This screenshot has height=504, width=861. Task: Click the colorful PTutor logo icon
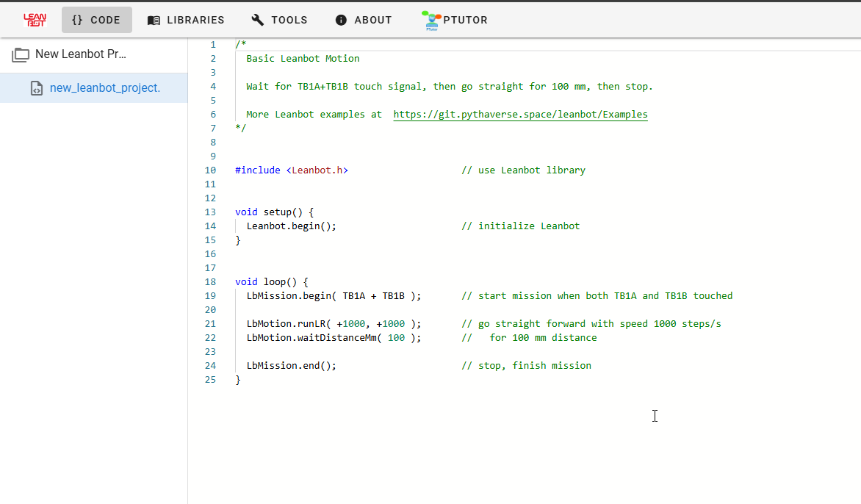click(430, 21)
